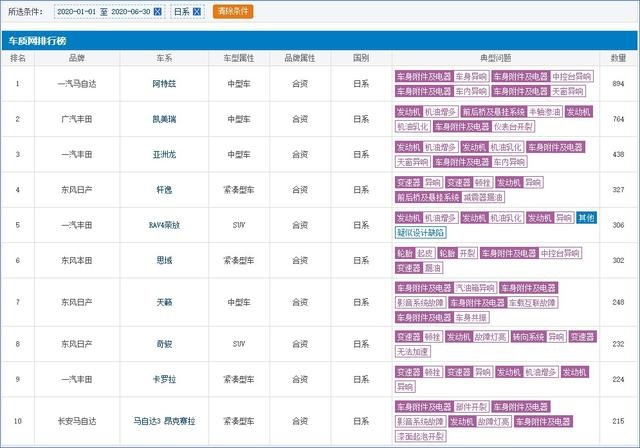
Task: Select the 减震器漏油 tag in 轩逸 row
Action: 483,197
